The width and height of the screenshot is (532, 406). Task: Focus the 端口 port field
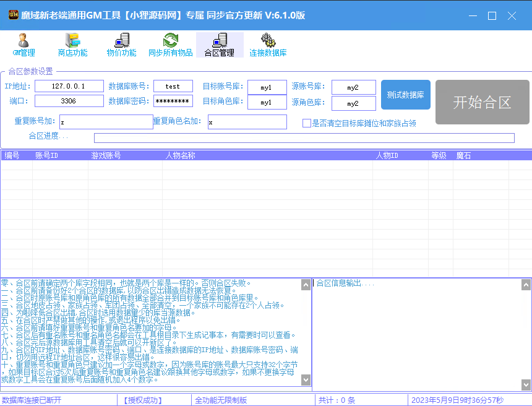[69, 101]
